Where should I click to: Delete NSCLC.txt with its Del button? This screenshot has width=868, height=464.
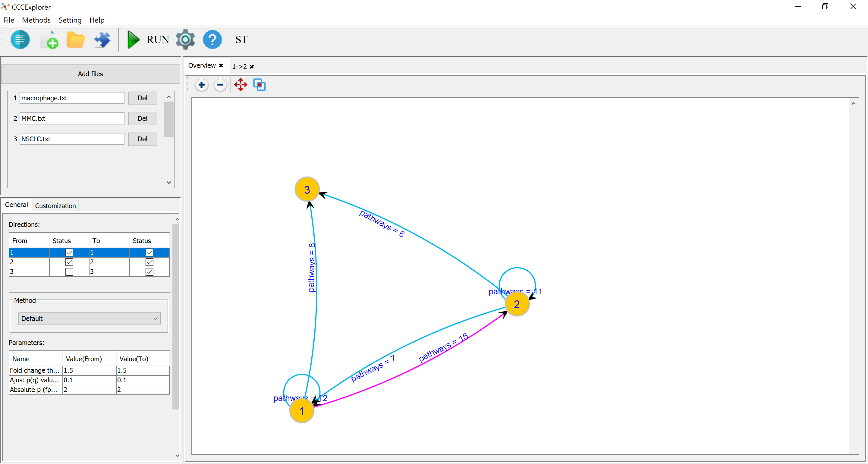[143, 139]
